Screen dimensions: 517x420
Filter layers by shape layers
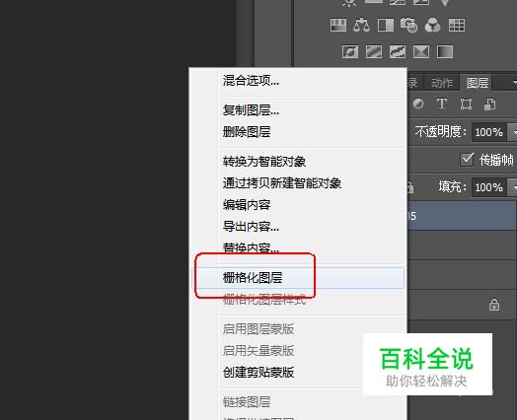[466, 105]
